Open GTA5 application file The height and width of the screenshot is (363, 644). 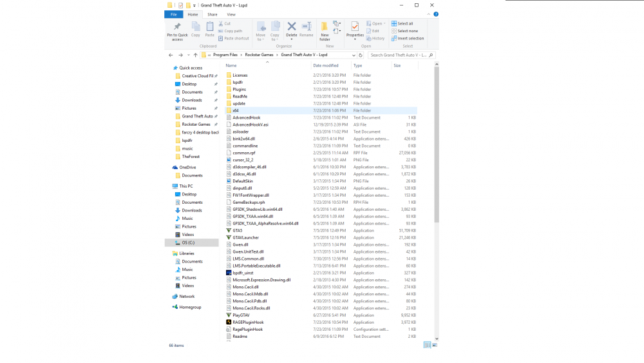[238, 231]
